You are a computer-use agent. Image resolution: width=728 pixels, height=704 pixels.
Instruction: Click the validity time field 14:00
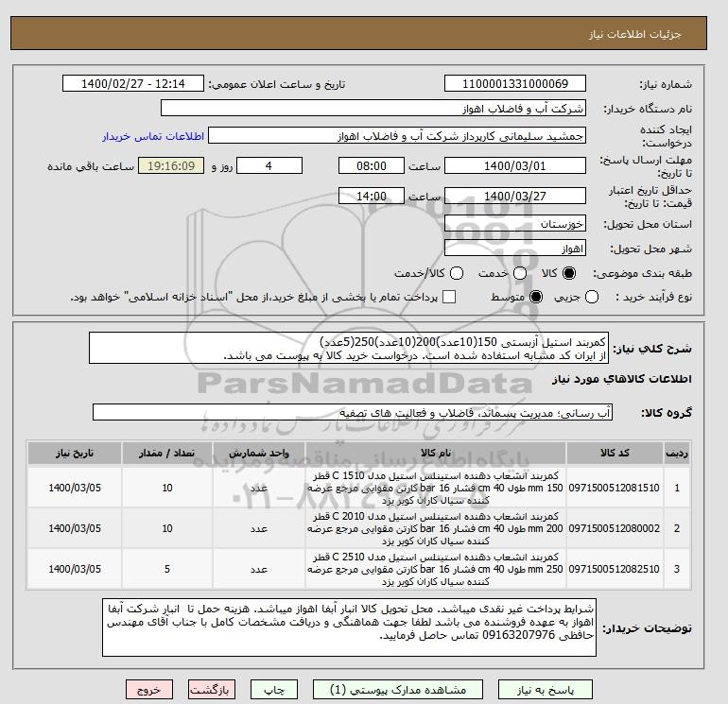point(372,196)
